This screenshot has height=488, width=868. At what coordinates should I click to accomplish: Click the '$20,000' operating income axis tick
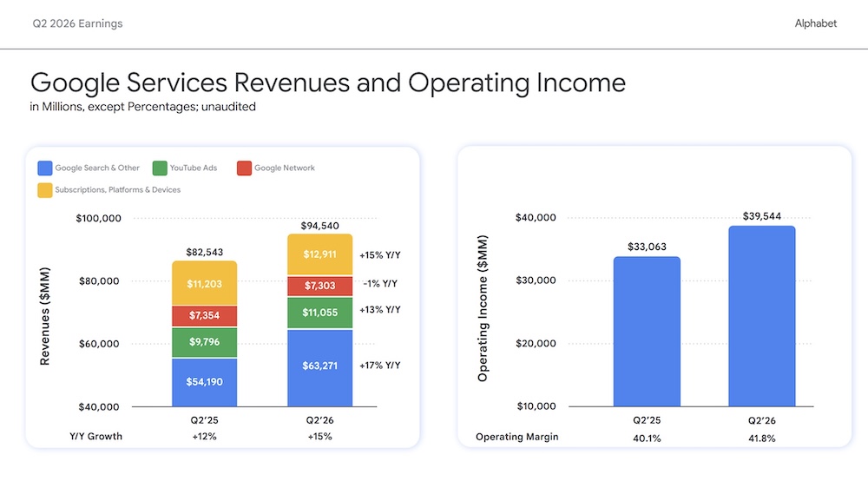tap(536, 344)
